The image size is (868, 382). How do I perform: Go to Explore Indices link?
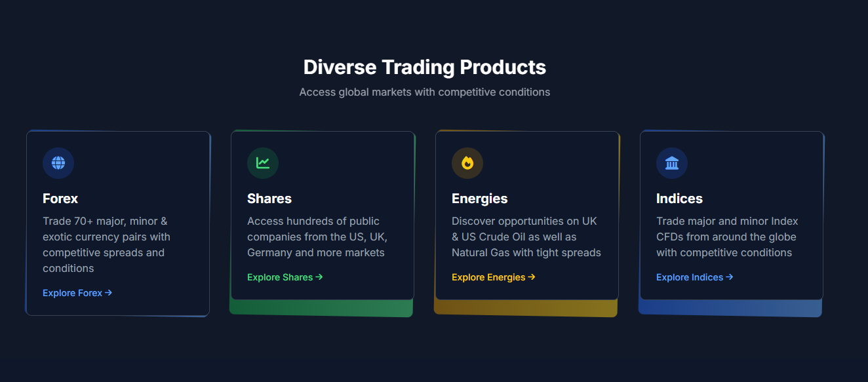click(690, 277)
